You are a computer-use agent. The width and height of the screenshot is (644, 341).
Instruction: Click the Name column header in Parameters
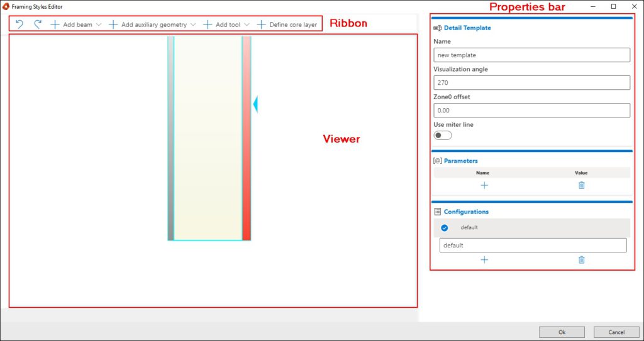(x=482, y=173)
